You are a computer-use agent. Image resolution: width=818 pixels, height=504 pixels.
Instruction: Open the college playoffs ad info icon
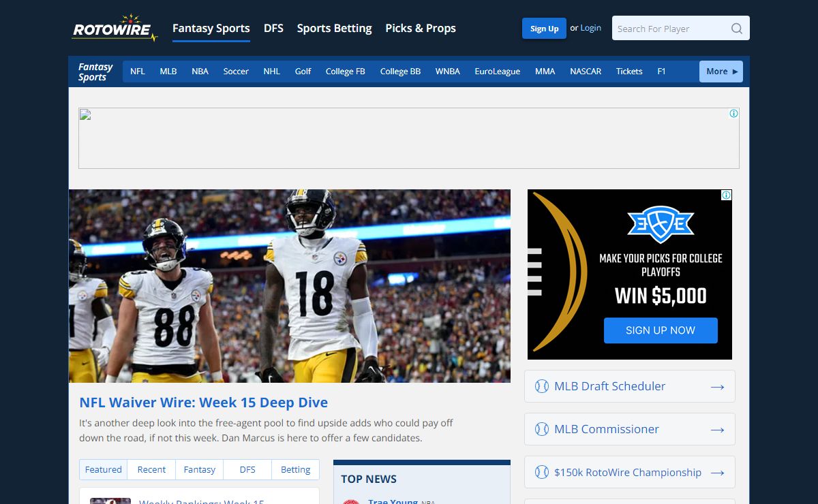pyautogui.click(x=727, y=195)
